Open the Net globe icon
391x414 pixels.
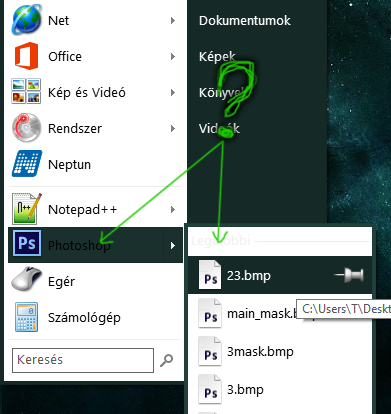27,19
